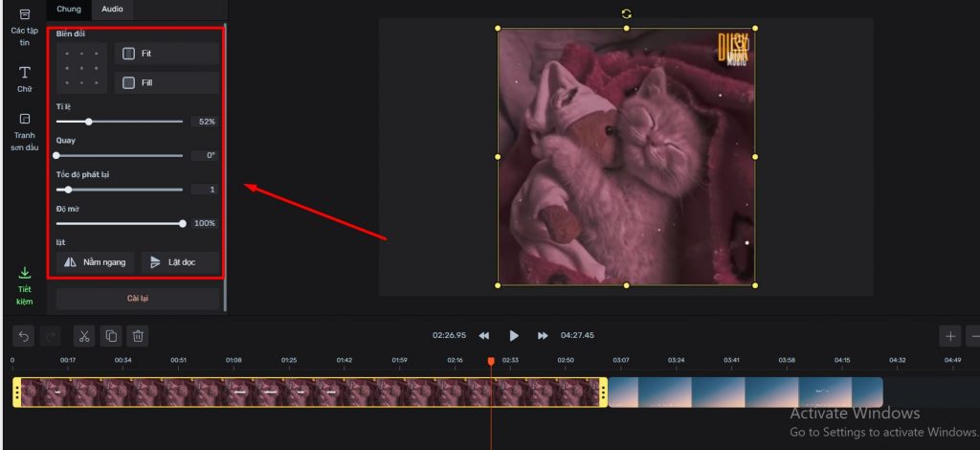Viewport: 980px width, 450px height.
Task: Click the cat video in the preview
Action: (626, 157)
